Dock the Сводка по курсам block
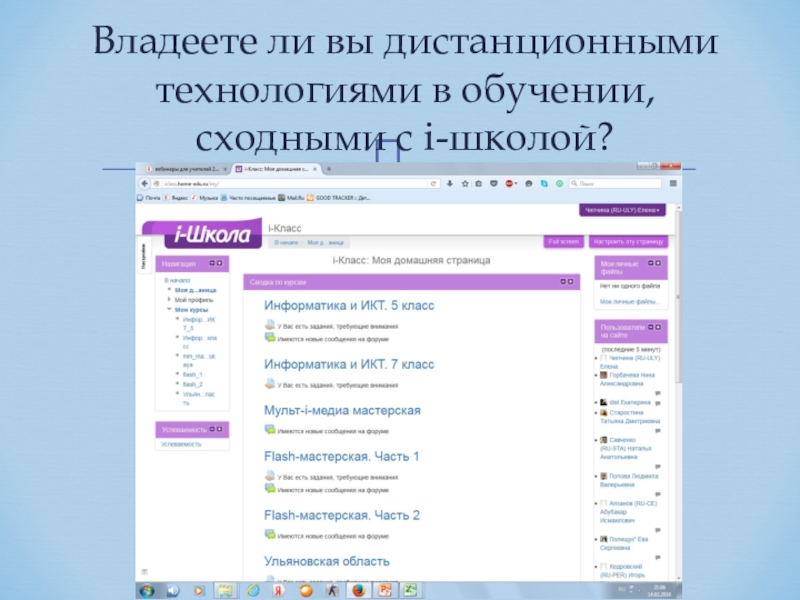Image resolution: width=800 pixels, height=600 pixels. tap(570, 282)
